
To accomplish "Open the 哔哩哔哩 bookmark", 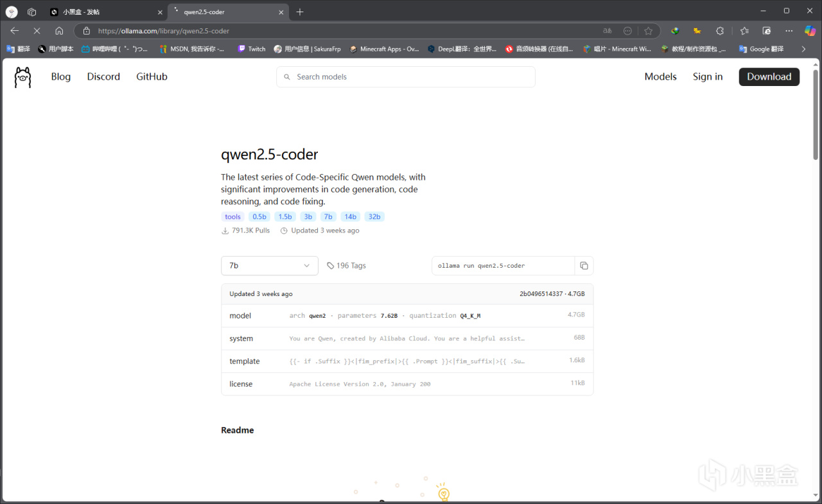I will click(116, 49).
